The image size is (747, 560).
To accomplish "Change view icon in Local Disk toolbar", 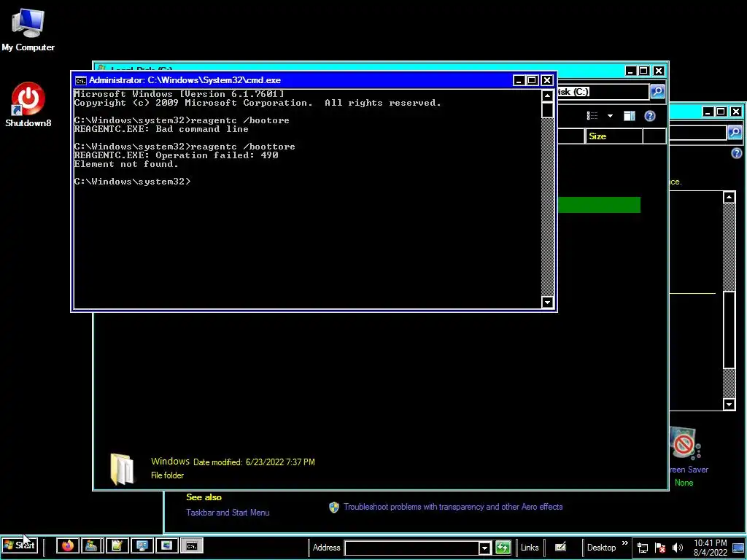I will pyautogui.click(x=592, y=116).
